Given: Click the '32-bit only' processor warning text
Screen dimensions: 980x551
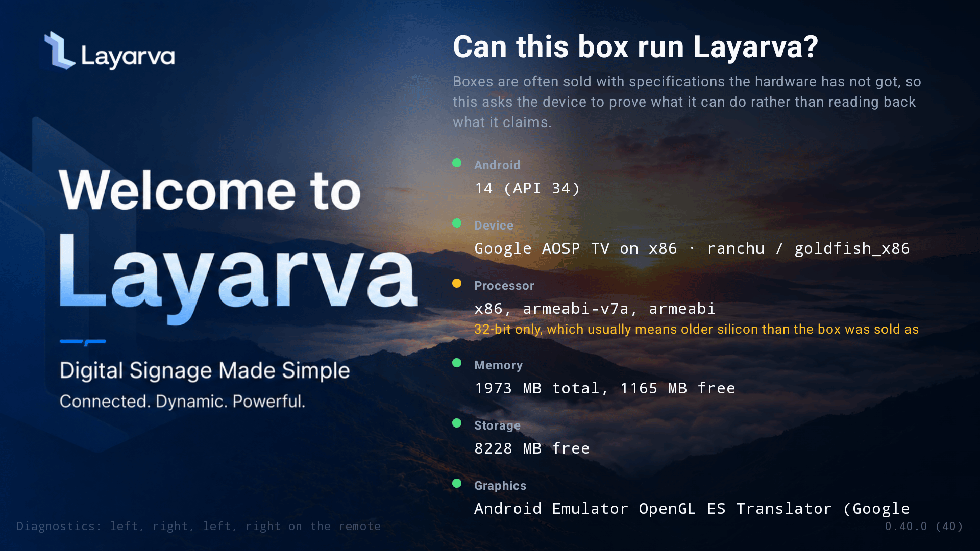Looking at the screenshot, I should coord(696,329).
